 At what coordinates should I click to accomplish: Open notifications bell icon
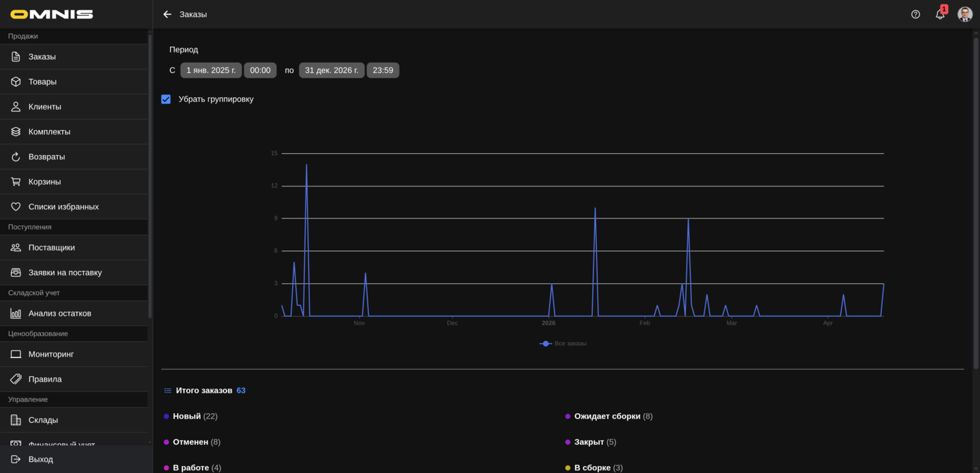point(940,14)
